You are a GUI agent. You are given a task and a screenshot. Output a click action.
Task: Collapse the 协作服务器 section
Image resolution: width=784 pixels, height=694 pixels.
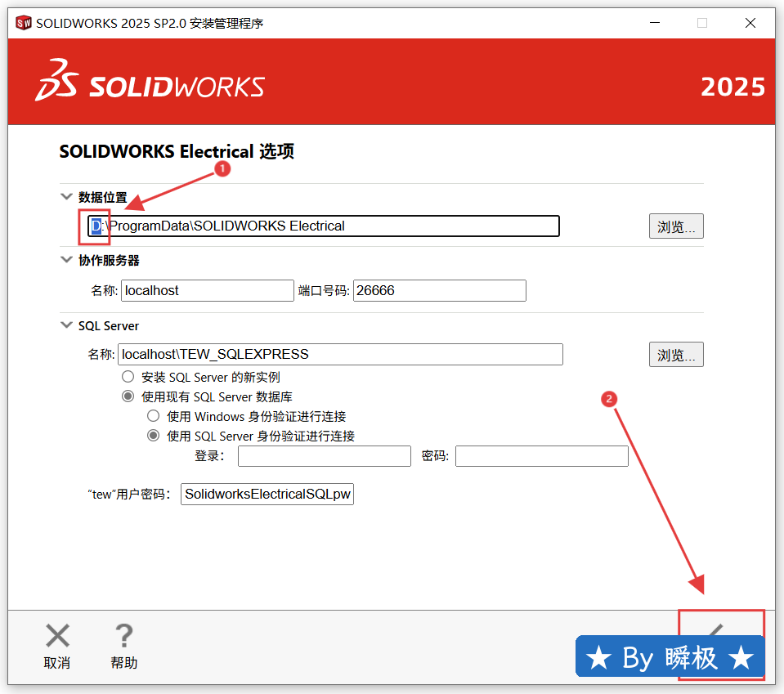point(66,260)
